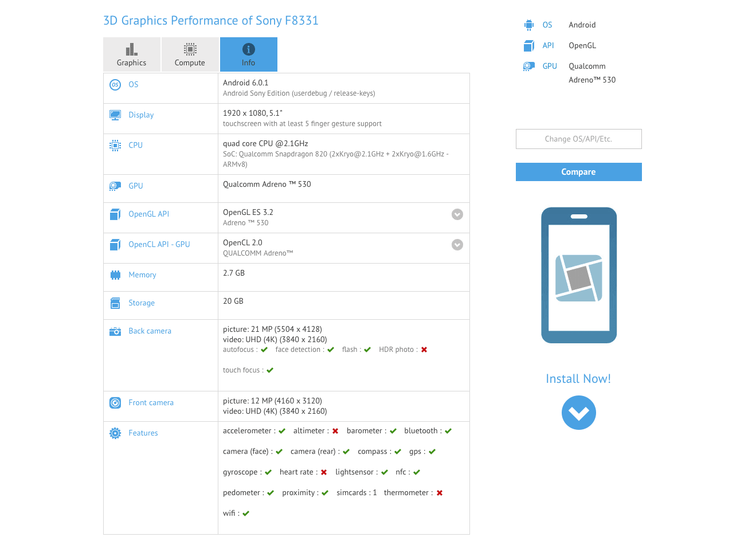756x537 pixels.
Task: Click the OpenCL API - GPU cube icon
Action: click(x=115, y=245)
